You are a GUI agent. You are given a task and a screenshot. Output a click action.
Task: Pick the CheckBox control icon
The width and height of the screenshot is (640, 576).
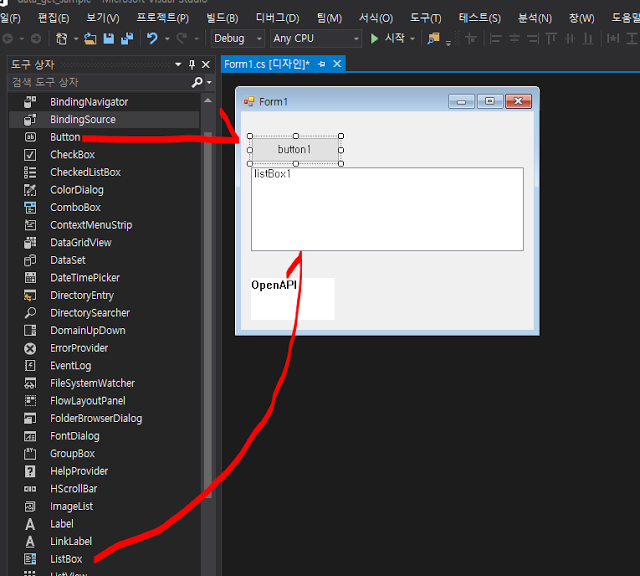point(30,155)
